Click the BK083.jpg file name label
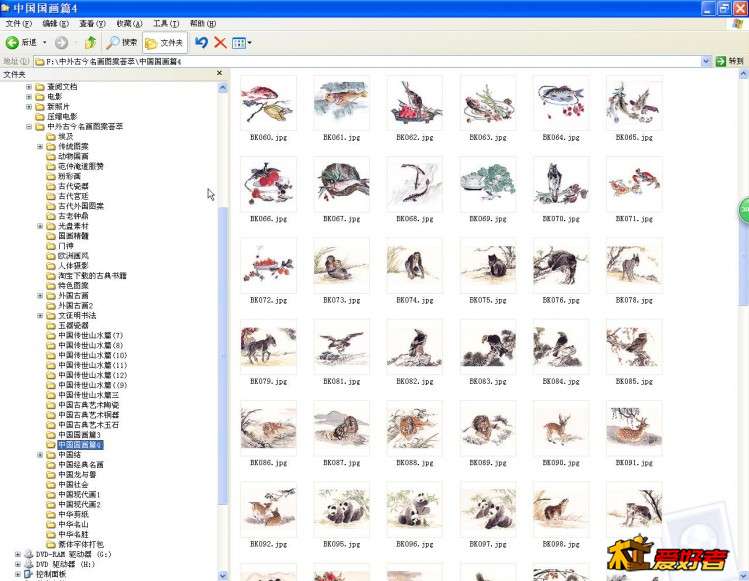The image size is (749, 581). pyautogui.click(x=488, y=381)
